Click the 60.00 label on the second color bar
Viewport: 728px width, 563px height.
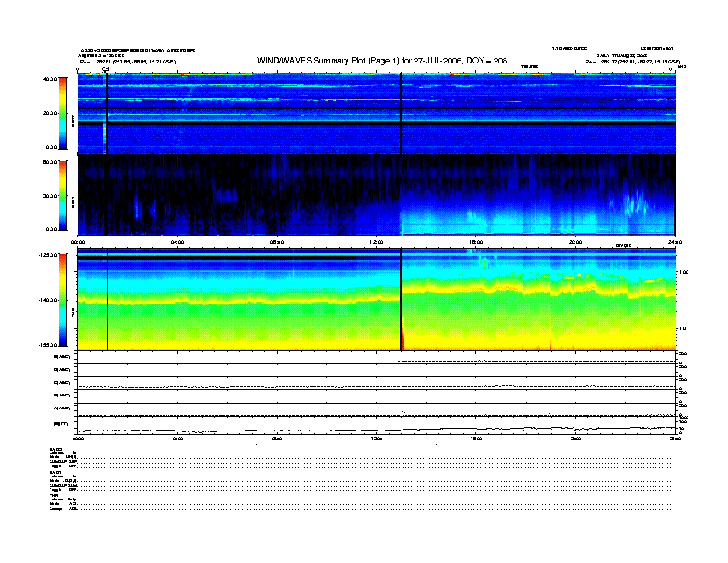pyautogui.click(x=50, y=162)
